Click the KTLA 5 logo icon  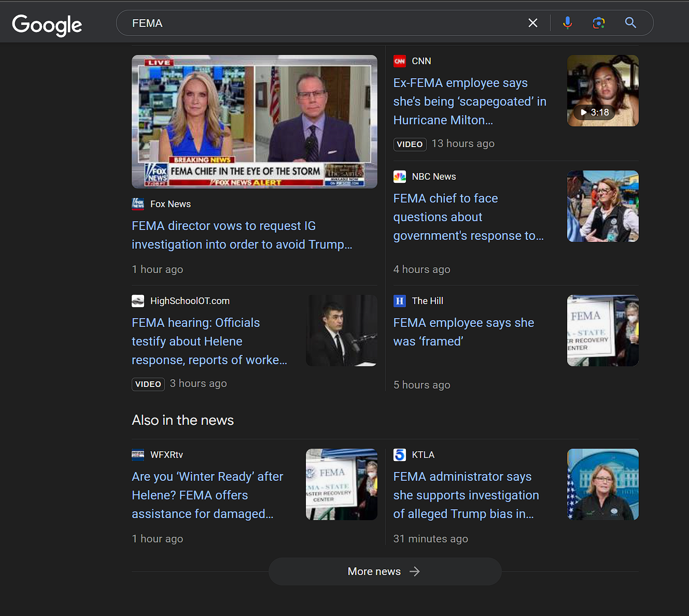pyautogui.click(x=400, y=455)
